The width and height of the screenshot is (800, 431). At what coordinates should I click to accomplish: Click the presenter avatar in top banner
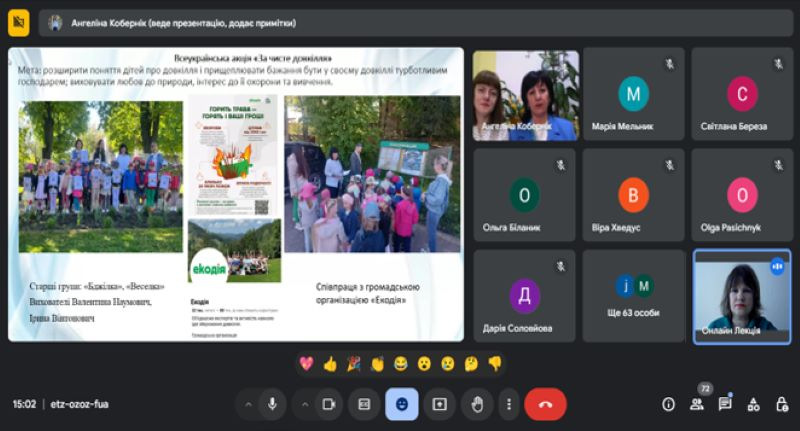coord(55,23)
